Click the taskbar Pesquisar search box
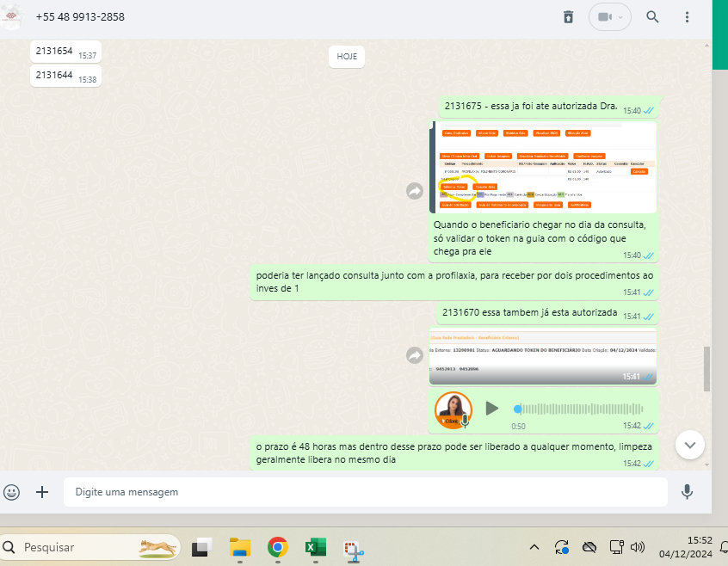The image size is (728, 566). point(89,547)
